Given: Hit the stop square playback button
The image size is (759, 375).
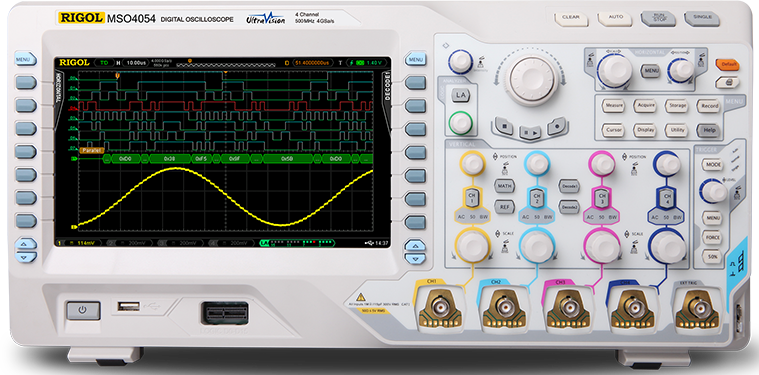Looking at the screenshot, I should click(x=504, y=126).
